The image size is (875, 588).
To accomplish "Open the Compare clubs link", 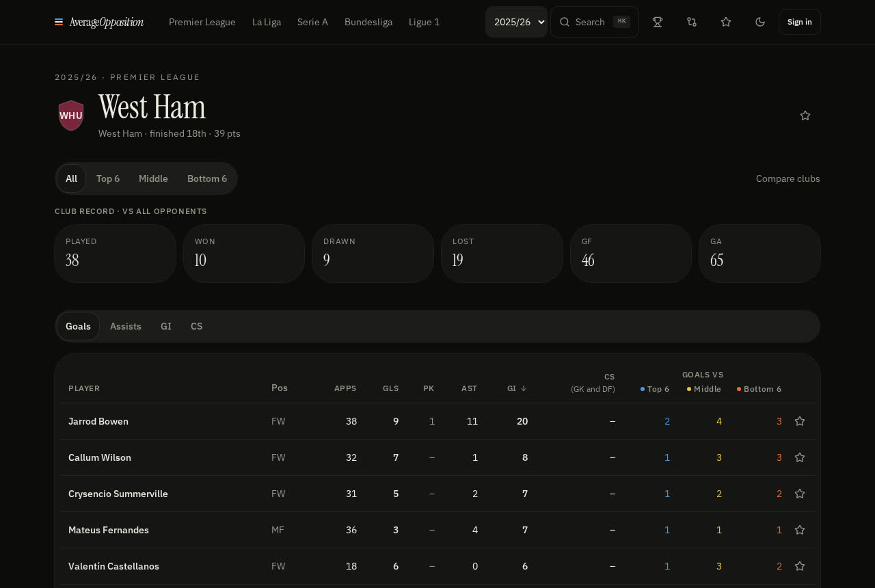I will 788,178.
